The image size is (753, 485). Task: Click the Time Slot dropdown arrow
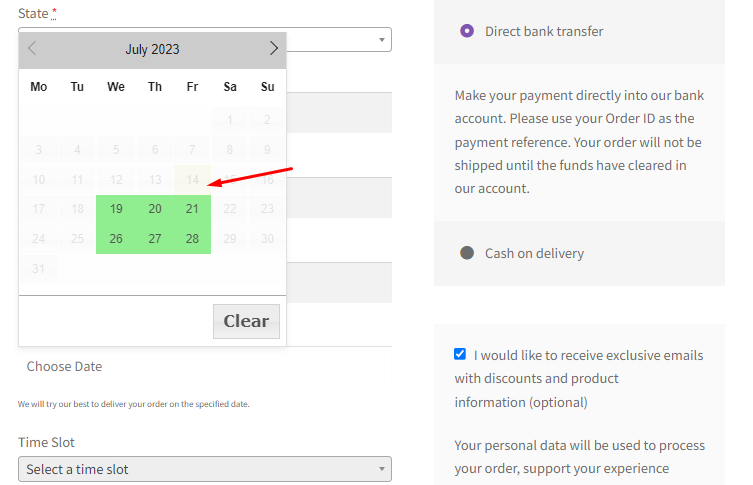pos(381,469)
